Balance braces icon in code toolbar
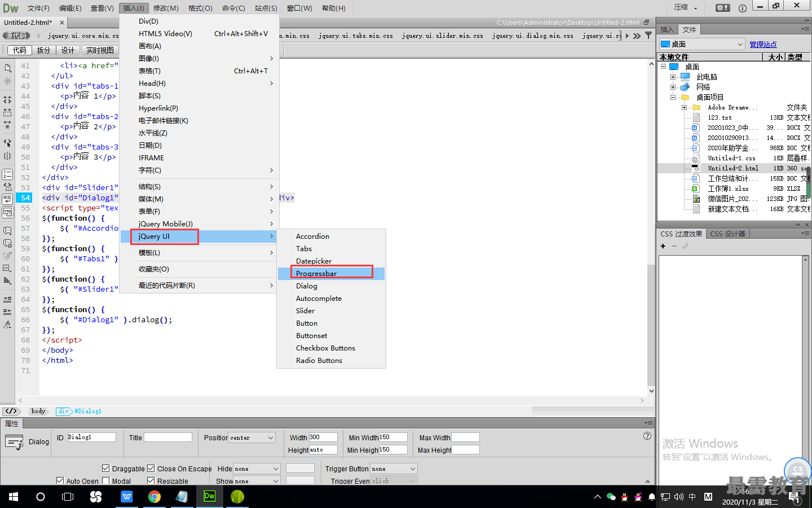Viewport: 812px width, 508px height. 7,156
